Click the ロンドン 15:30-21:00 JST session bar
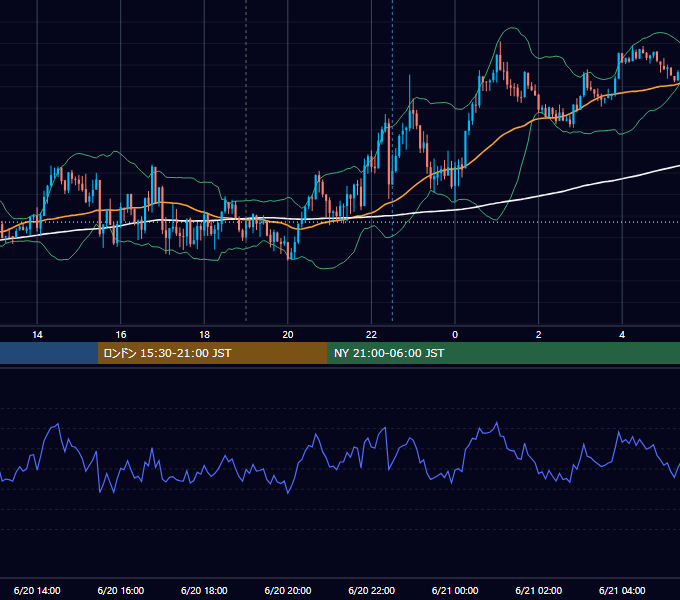The height and width of the screenshot is (600, 680). tap(212, 353)
